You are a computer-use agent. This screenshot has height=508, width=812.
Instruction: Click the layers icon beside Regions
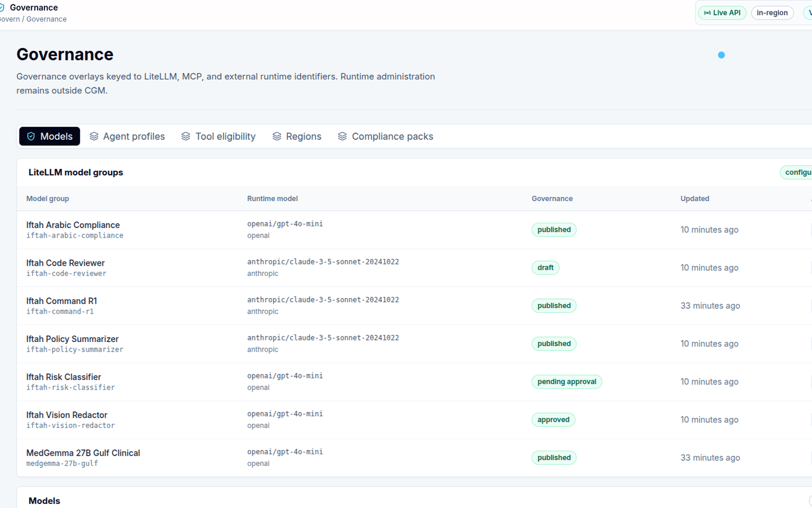(277, 136)
